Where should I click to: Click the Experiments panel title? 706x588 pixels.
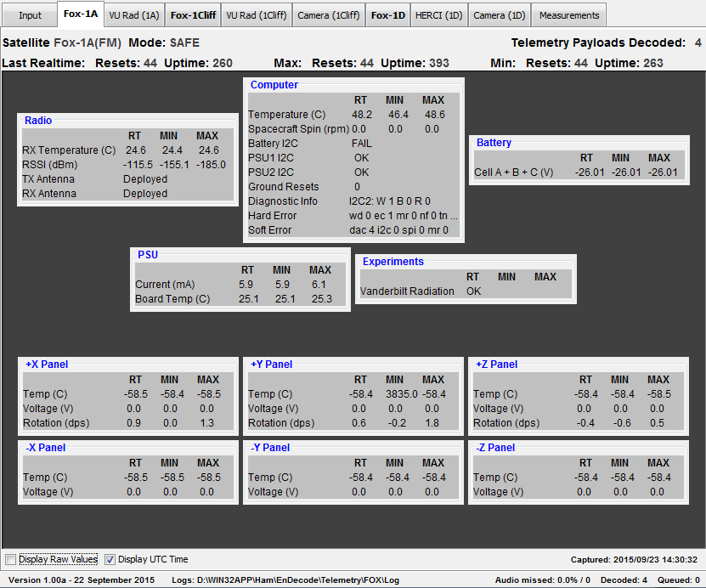click(393, 261)
